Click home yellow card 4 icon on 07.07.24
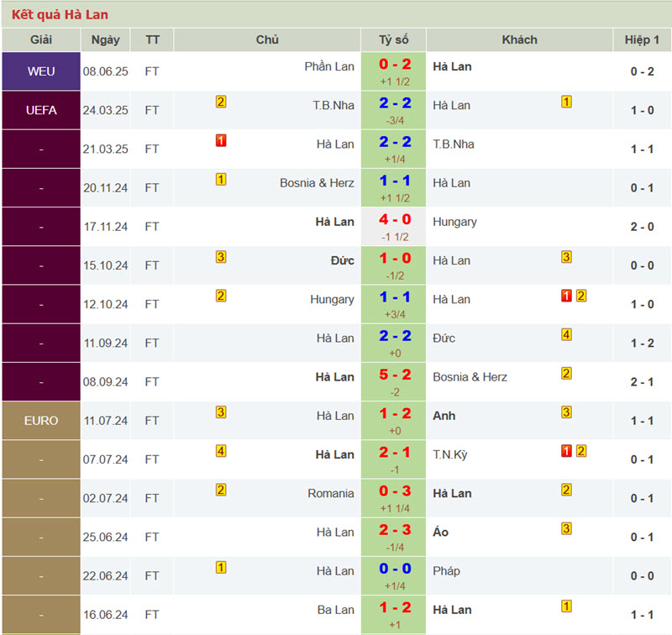Image resolution: width=672 pixels, height=635 pixels. click(221, 451)
